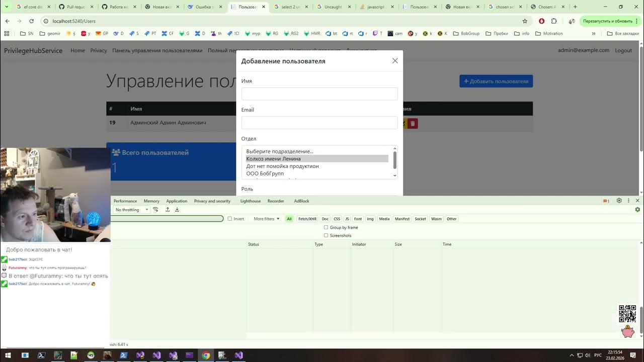Click the Имя input field
Screen dimensions: 644x362
tap(319, 94)
